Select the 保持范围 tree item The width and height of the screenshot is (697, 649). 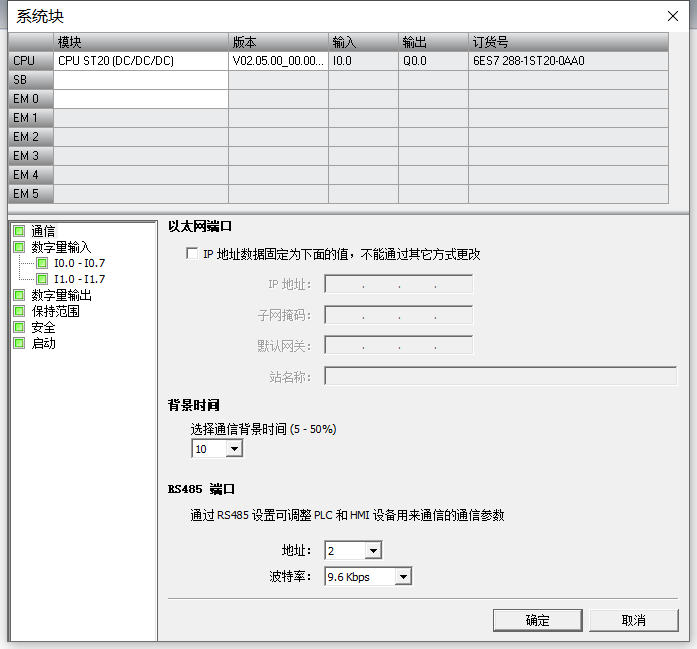(x=56, y=311)
